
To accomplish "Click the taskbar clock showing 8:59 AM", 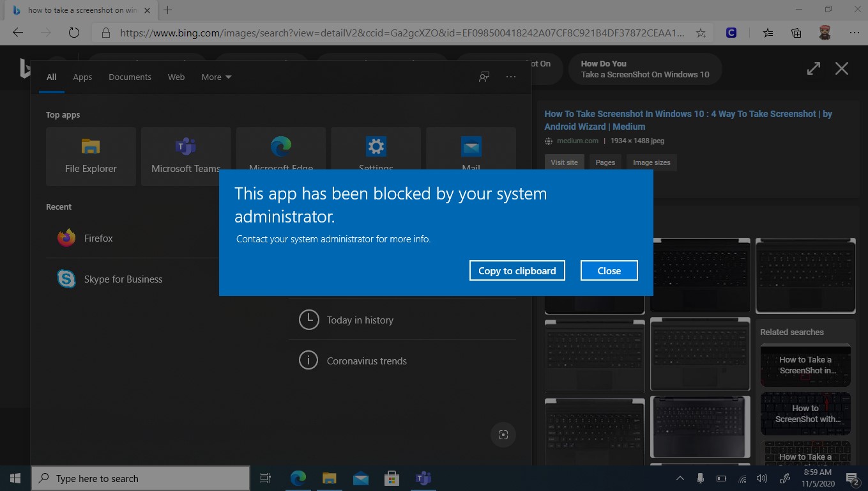I will [x=817, y=478].
